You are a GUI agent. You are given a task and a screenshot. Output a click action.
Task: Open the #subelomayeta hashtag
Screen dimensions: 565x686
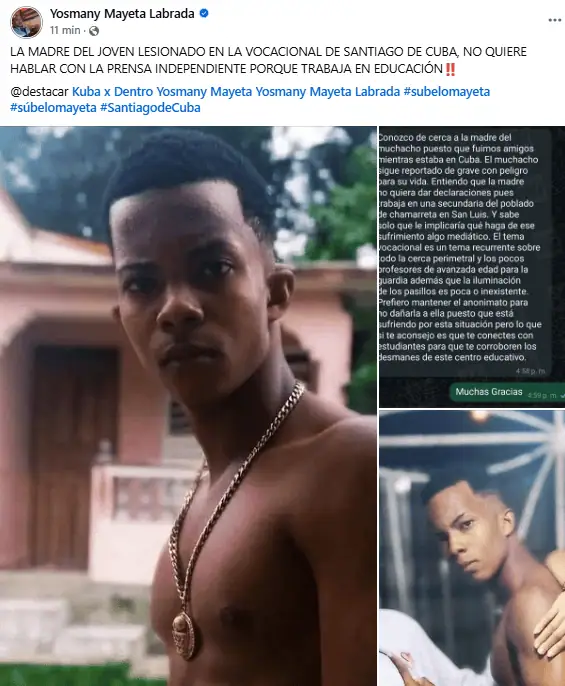(446, 92)
